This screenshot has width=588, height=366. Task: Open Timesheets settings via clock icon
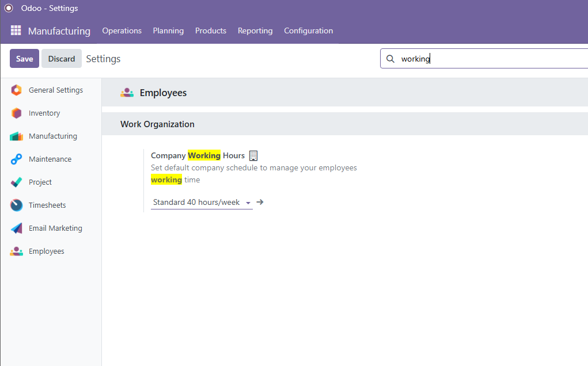point(17,205)
